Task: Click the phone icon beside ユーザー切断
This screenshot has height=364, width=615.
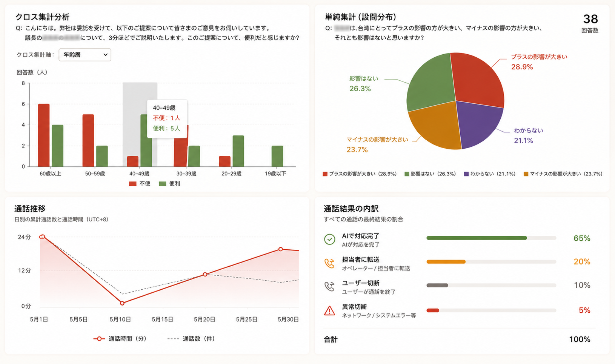Action: click(329, 287)
